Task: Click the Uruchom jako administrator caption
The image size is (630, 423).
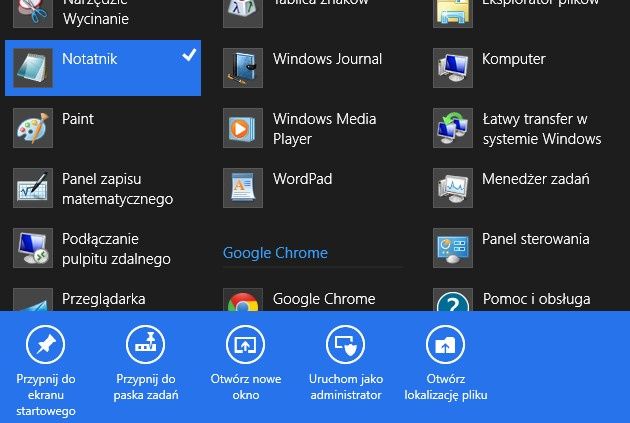Action: click(346, 387)
